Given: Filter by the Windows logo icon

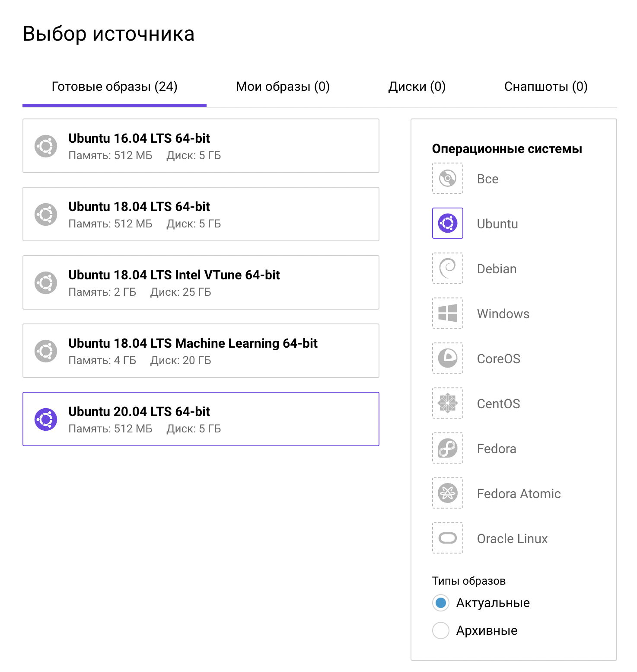Looking at the screenshot, I should coord(447,313).
